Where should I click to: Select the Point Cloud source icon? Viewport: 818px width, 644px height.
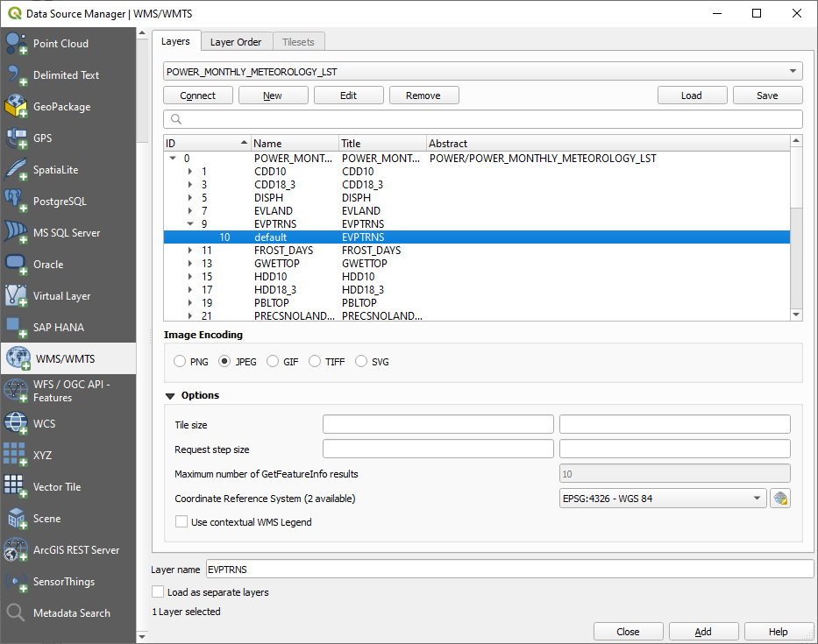click(18, 44)
